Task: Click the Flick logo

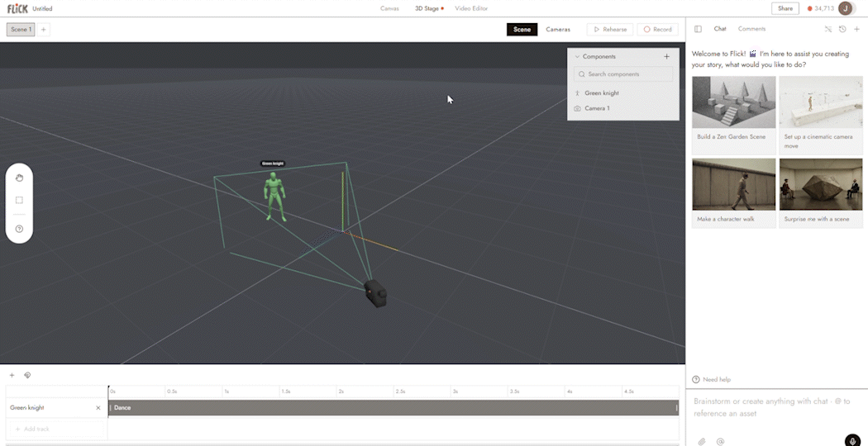Action: coord(17,8)
